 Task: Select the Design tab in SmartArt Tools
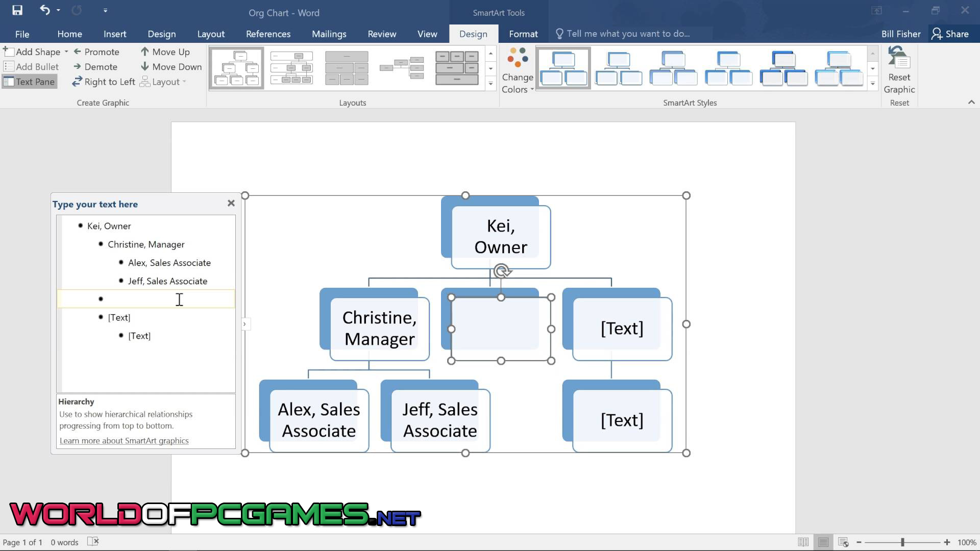(x=473, y=34)
